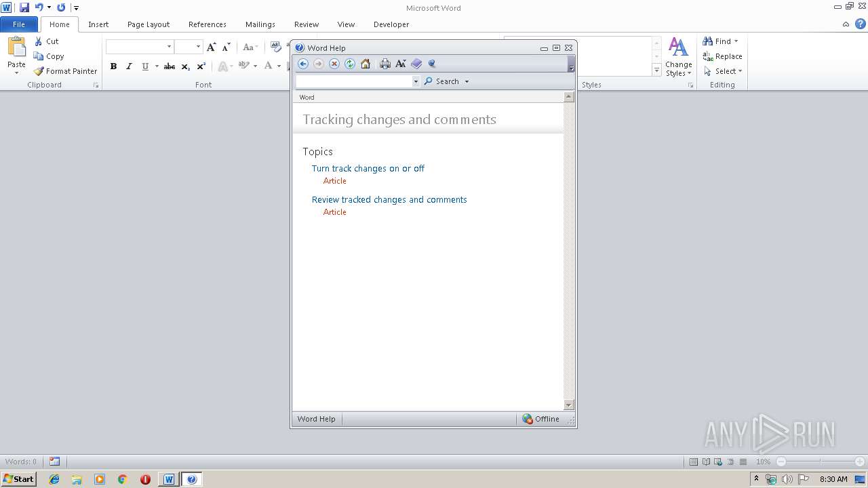Click the Stop icon in Word Help
Viewport: 868px width, 488px height.
point(334,64)
